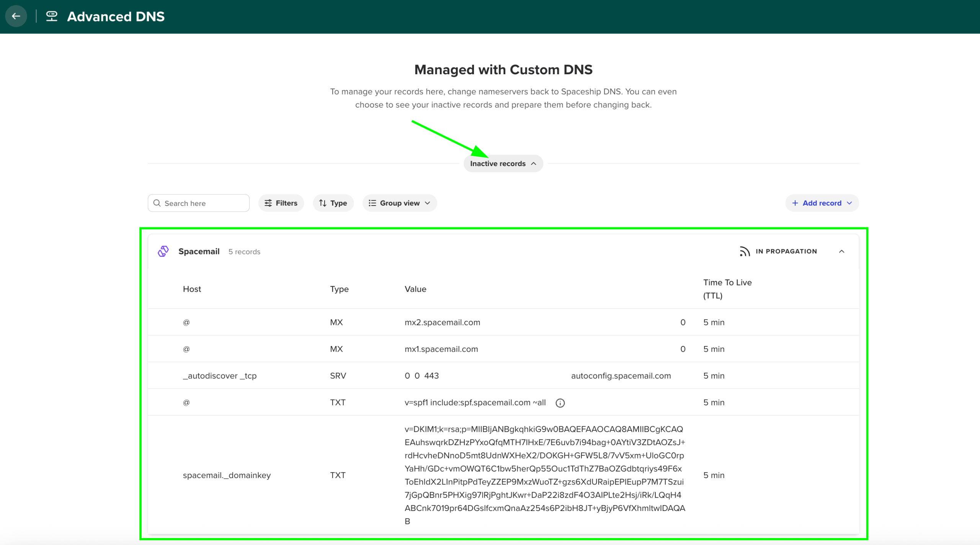Click the Type sorting arrows icon

pos(322,203)
